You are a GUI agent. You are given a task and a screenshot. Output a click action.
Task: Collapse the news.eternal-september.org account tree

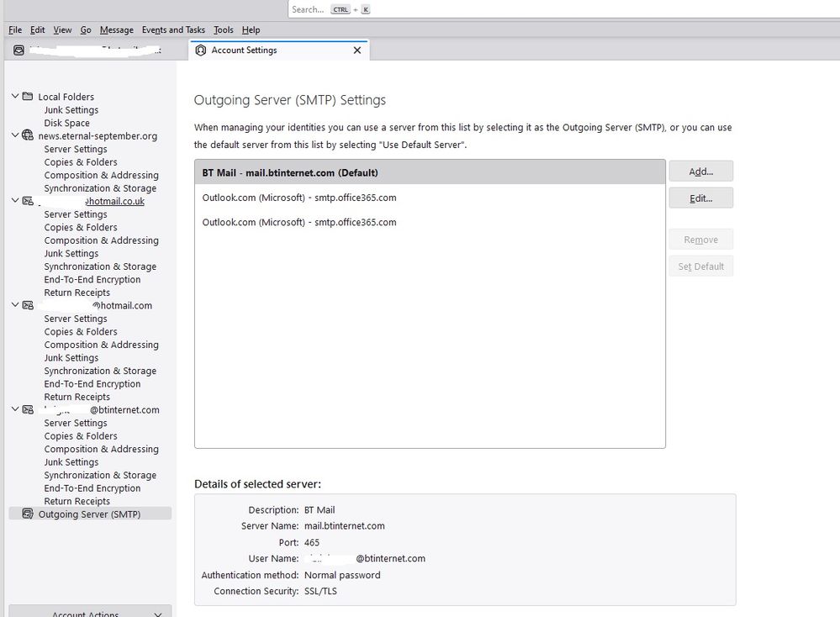[x=15, y=135]
